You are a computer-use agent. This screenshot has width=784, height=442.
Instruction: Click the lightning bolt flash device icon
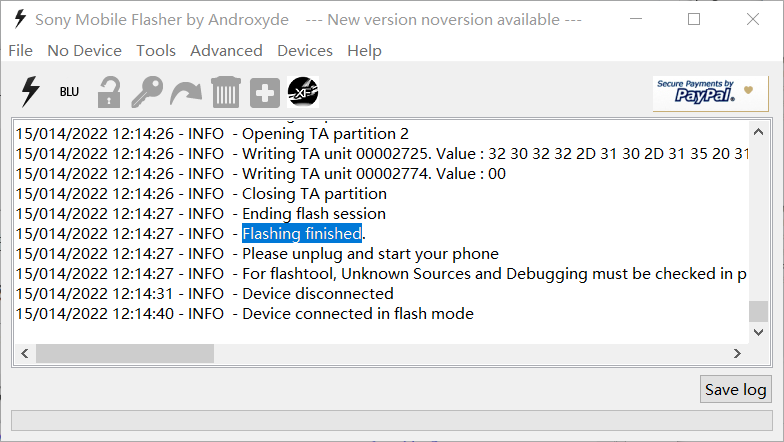pos(30,92)
